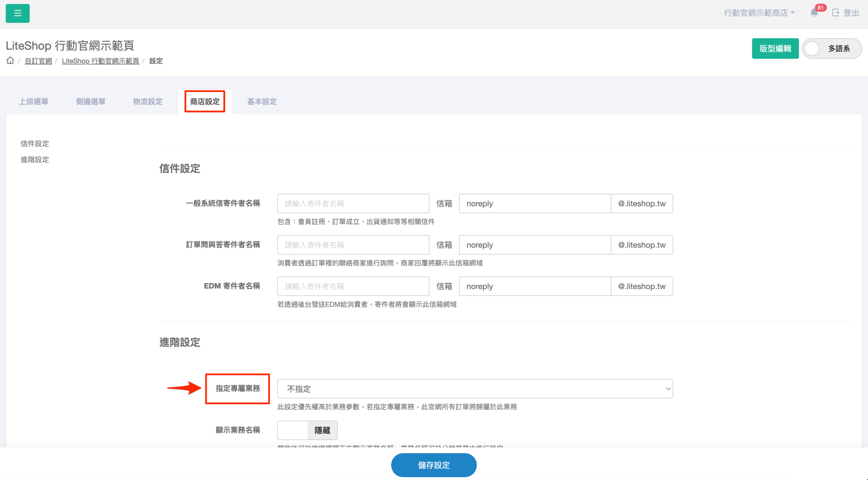Open the 行動官網示範商店 store dropdown

(x=759, y=13)
